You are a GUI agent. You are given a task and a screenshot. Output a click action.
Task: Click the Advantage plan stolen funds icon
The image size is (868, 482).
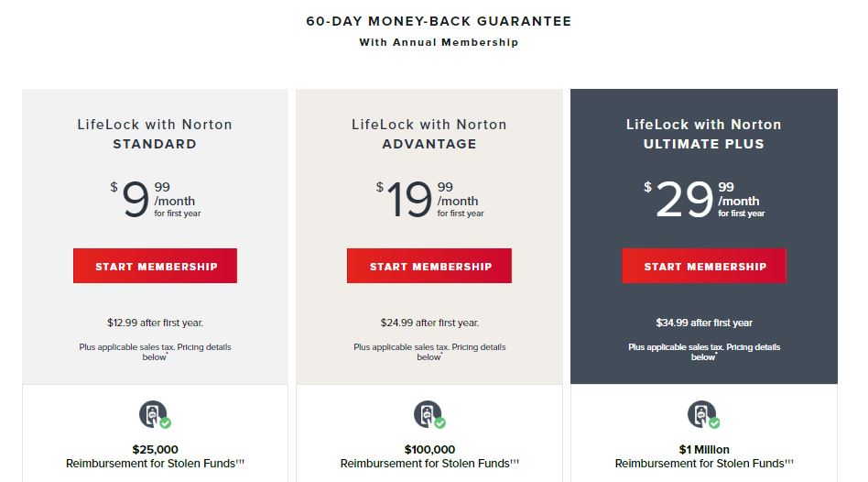pos(429,414)
